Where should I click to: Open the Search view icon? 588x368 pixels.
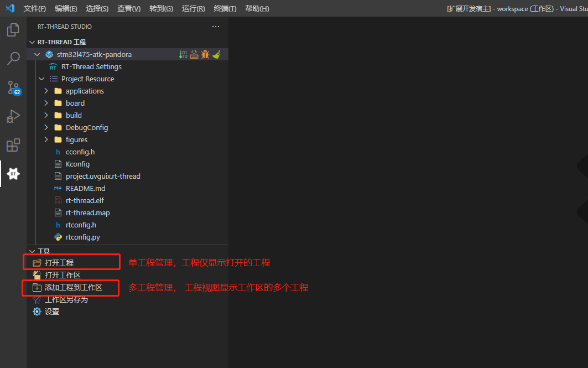tap(13, 59)
